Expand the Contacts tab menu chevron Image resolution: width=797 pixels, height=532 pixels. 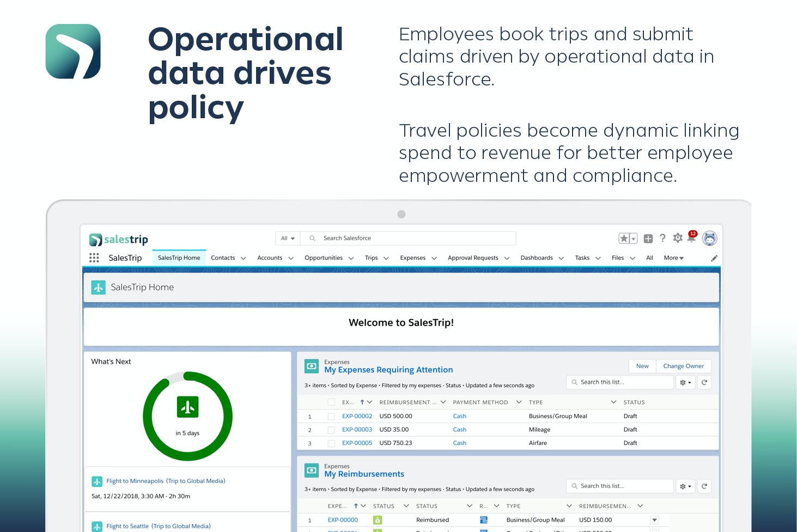[x=244, y=258]
